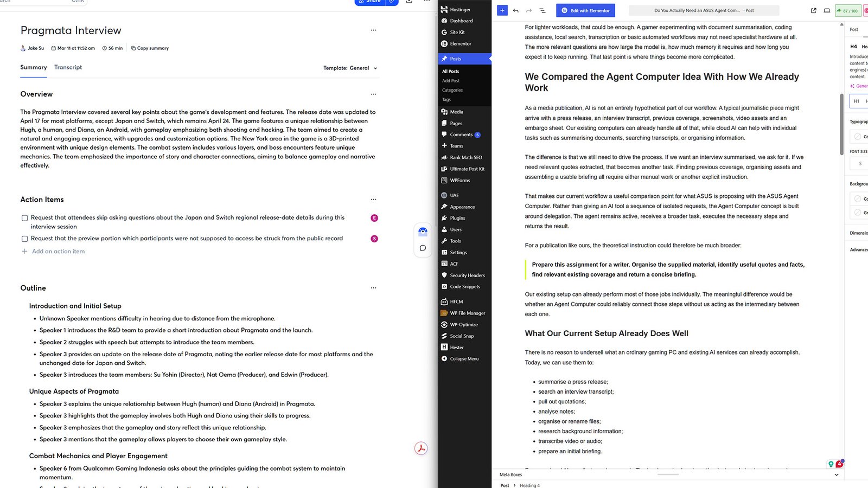868x488 pixels.
Task: Click the pink E assignee avatar
Action: tap(374, 218)
